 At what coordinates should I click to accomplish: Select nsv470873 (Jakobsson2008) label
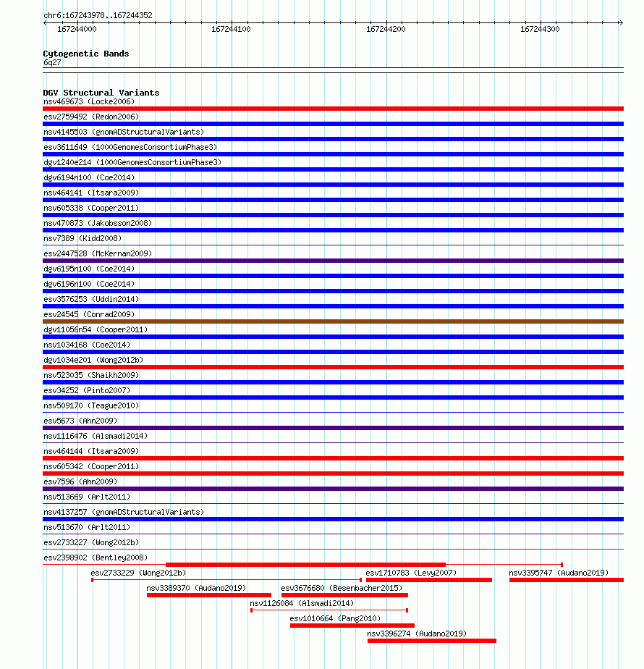tap(98, 223)
